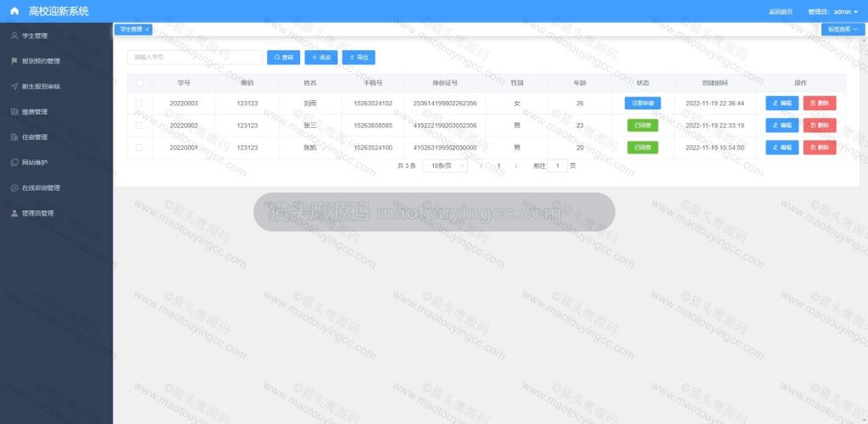
Task: Open the 标签选项 dropdown
Action: pos(843,30)
